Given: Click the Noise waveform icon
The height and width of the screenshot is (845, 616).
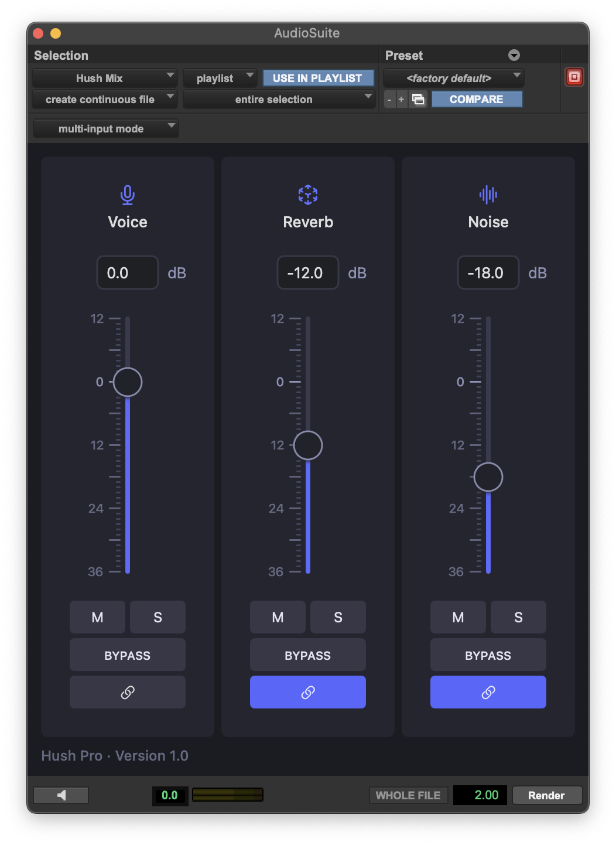Looking at the screenshot, I should (x=488, y=195).
